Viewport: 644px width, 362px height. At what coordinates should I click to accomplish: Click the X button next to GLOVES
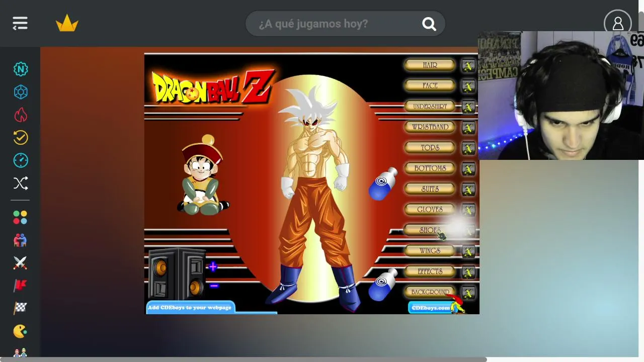468,210
